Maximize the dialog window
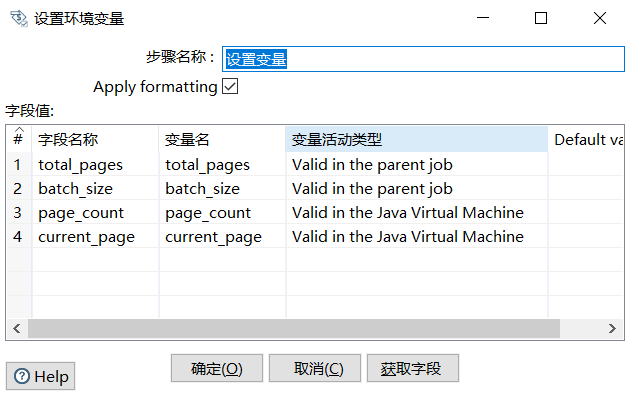This screenshot has width=630, height=396. [x=541, y=18]
